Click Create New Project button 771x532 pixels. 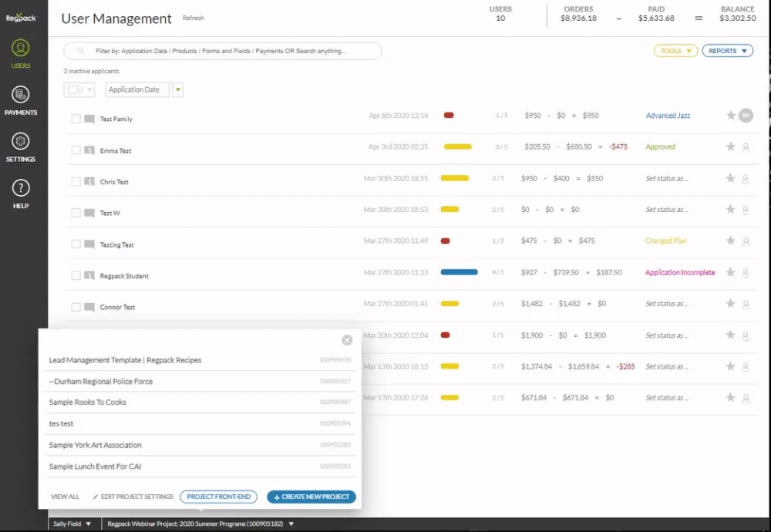311,497
